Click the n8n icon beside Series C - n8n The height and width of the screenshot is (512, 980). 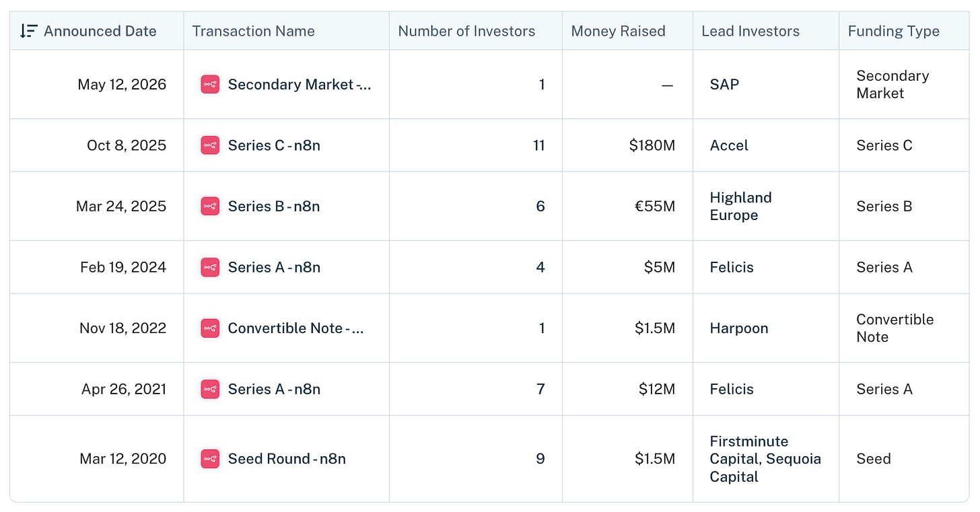pos(210,145)
